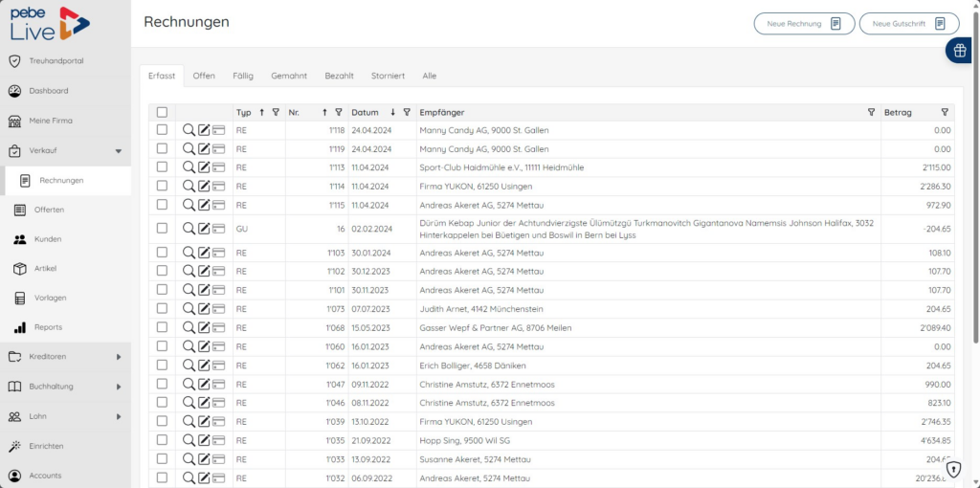Expand the Kreditoren section
This screenshot has height=488, width=980.
119,357
